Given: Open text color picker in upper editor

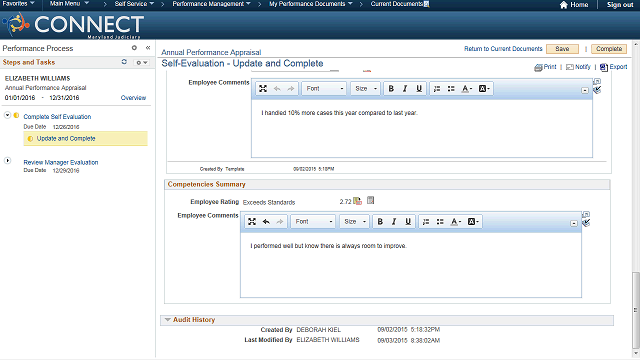Looking at the screenshot, I should point(467,89).
